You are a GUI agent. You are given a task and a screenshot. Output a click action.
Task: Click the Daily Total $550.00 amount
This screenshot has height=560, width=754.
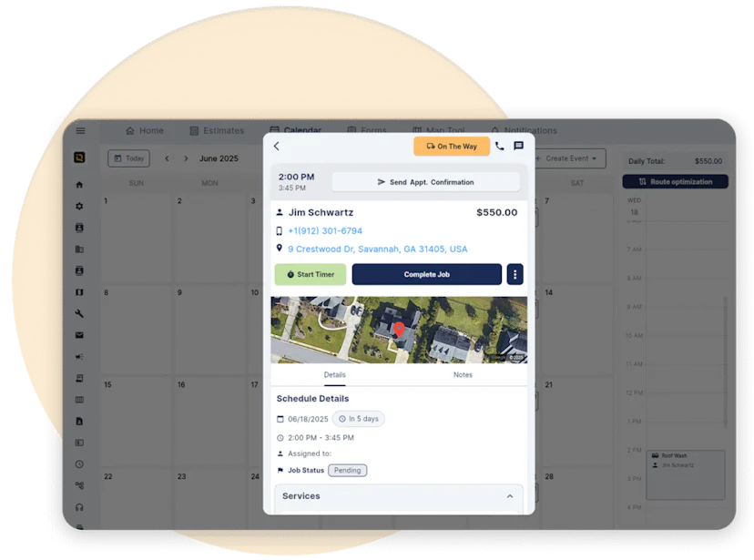tap(708, 161)
